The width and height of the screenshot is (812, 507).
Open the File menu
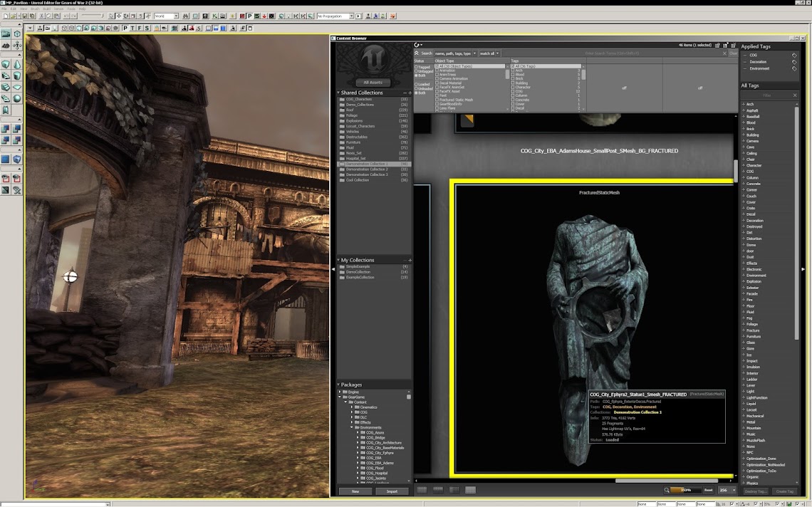[5, 9]
